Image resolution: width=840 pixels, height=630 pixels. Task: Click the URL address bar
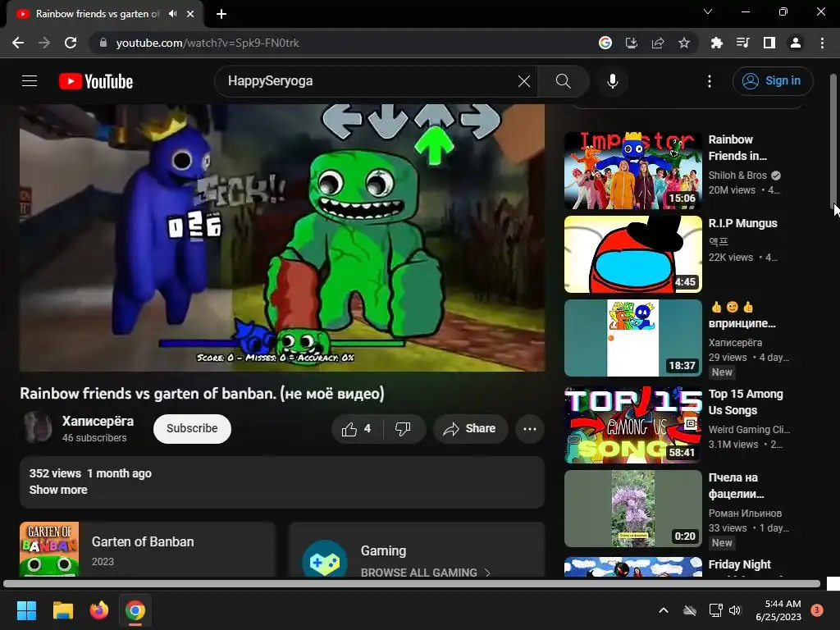[x=343, y=43]
